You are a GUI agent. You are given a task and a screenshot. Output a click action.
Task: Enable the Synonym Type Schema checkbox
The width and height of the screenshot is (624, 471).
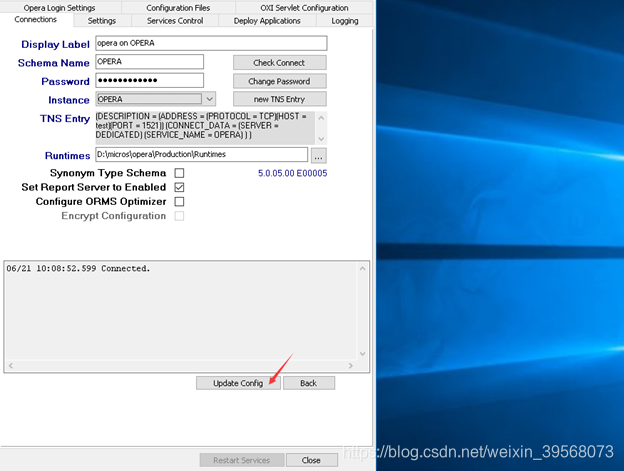coord(179,173)
